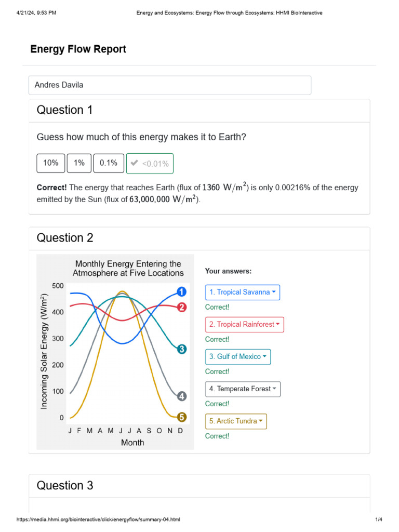The width and height of the screenshot is (399, 532).
Task: Click the name field containing Andres Davila
Action: click(169, 85)
